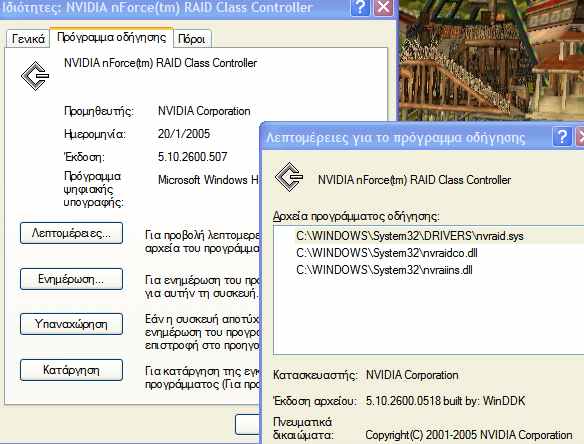Click the device icon in details dialog
Viewport: 584px width, 444px height.
(289, 177)
